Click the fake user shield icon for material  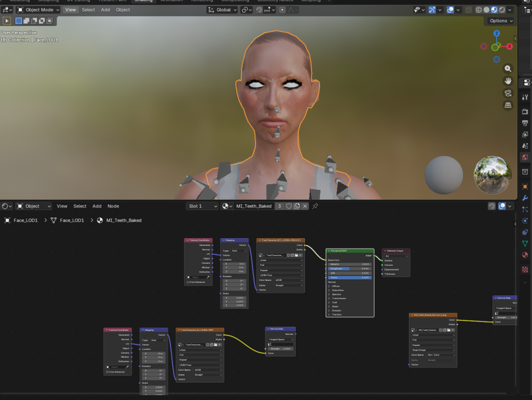tap(289, 206)
